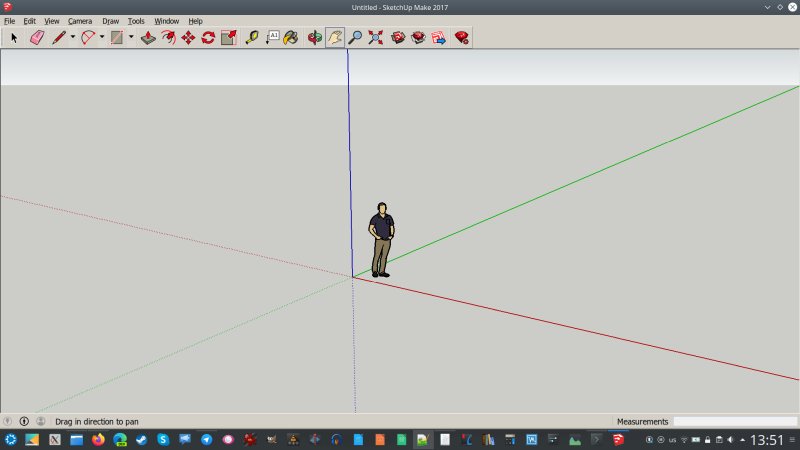
Task: Click the human scale figure in viewport
Action: (x=382, y=240)
